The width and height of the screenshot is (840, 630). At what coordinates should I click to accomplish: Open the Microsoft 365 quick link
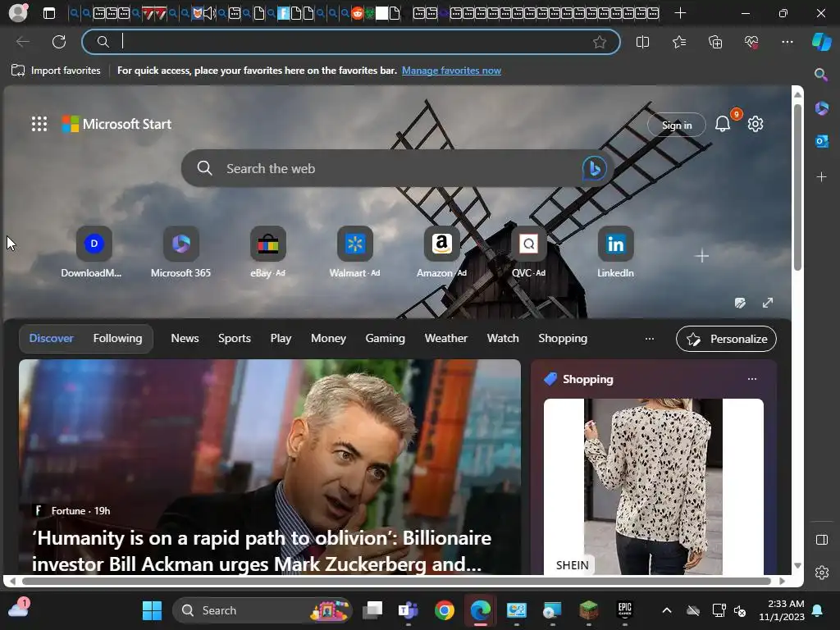coord(180,253)
